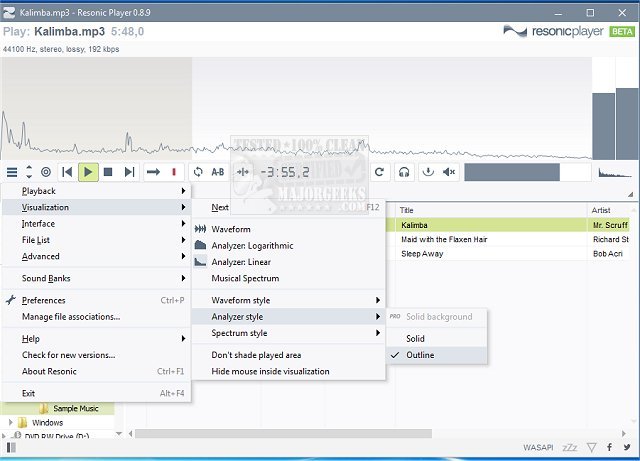
Task: Open About Resonic
Action: [x=96, y=371]
